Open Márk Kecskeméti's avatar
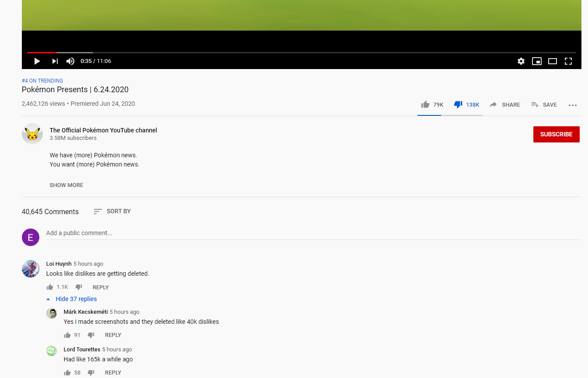 52,313
